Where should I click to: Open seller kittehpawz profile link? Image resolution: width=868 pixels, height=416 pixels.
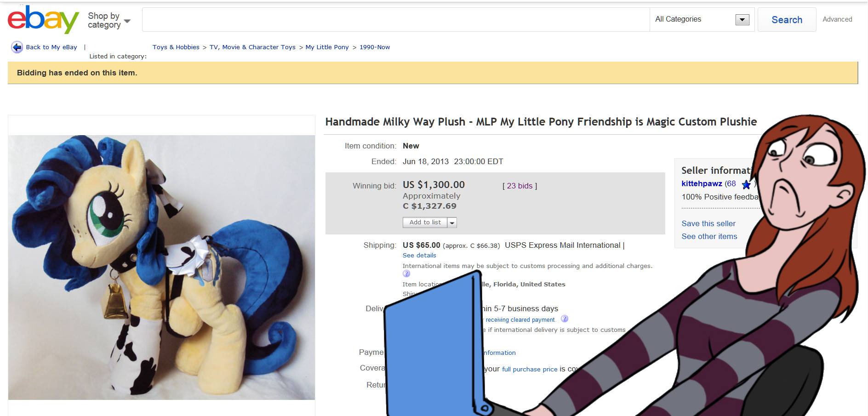coord(702,184)
